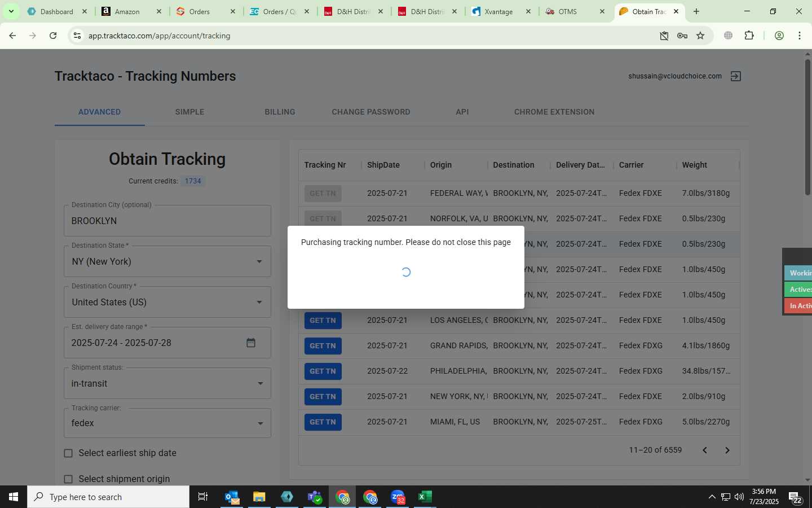Open password manager key icon
Image resolution: width=812 pixels, height=508 pixels.
[682, 36]
